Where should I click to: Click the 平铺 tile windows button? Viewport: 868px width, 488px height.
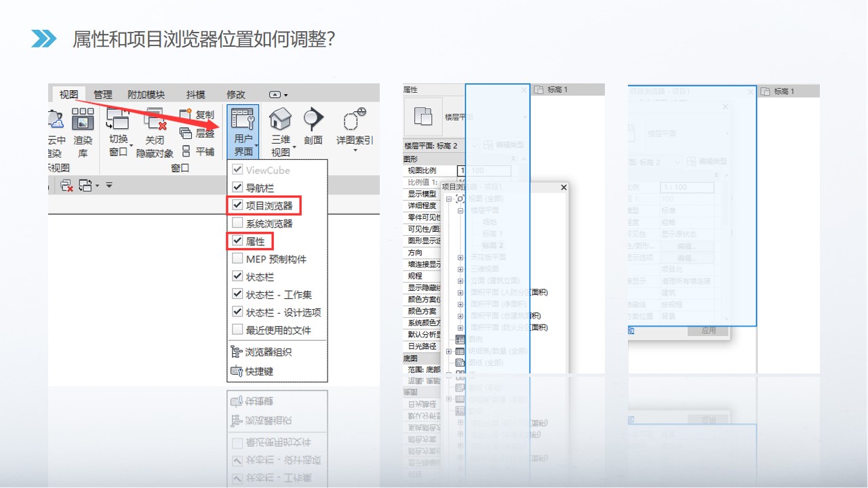click(x=197, y=152)
